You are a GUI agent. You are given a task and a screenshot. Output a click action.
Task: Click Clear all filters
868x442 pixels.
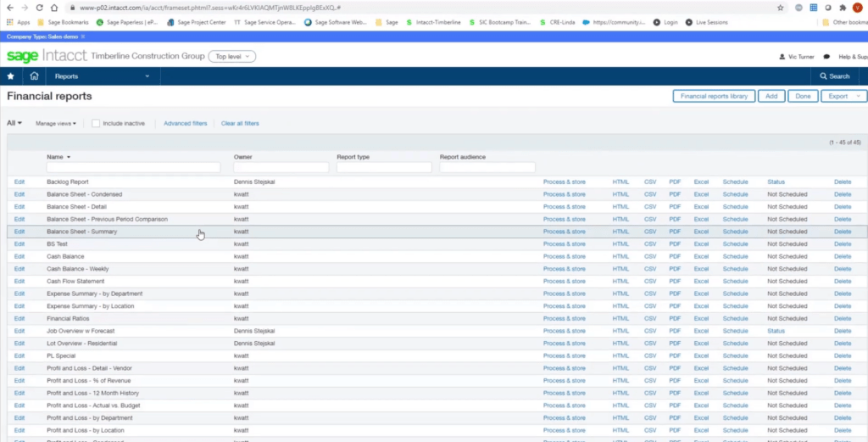click(240, 124)
